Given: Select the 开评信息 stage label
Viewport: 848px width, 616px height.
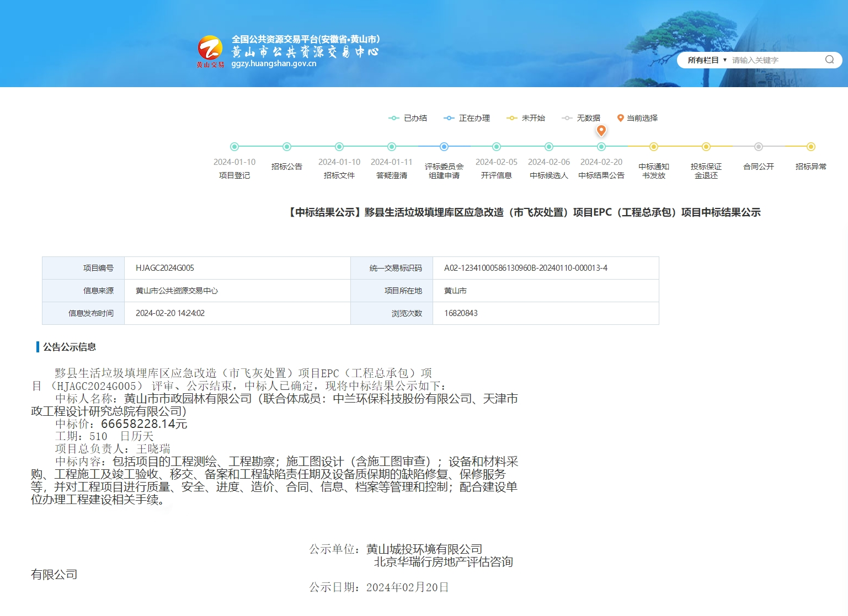Looking at the screenshot, I should 496,174.
